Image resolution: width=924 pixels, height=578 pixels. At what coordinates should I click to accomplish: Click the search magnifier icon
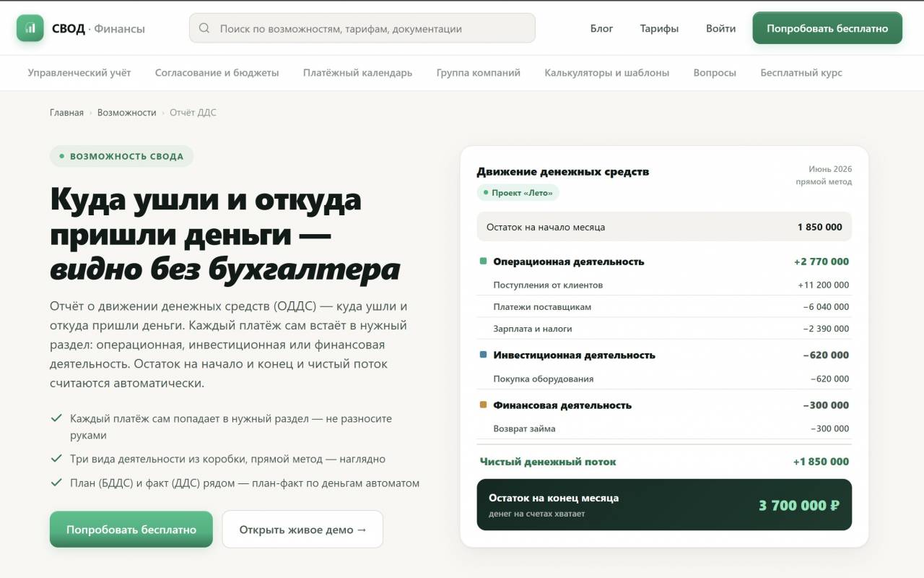(204, 28)
